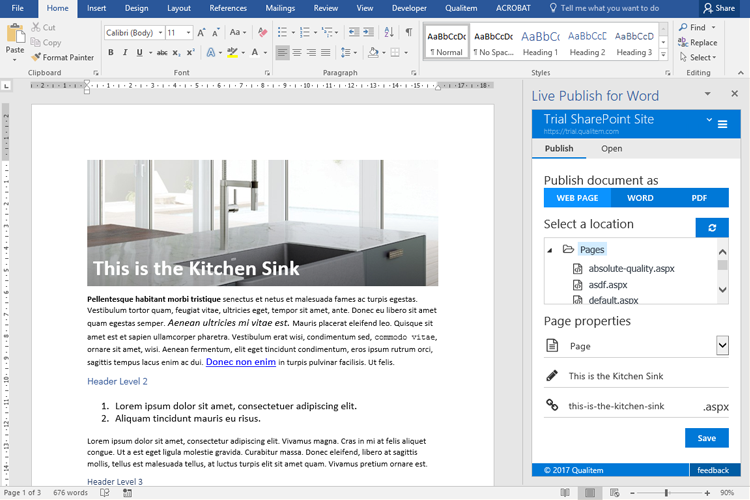Click the Format Painter tool
Viewport: 750px width, 500px height.
tap(63, 57)
